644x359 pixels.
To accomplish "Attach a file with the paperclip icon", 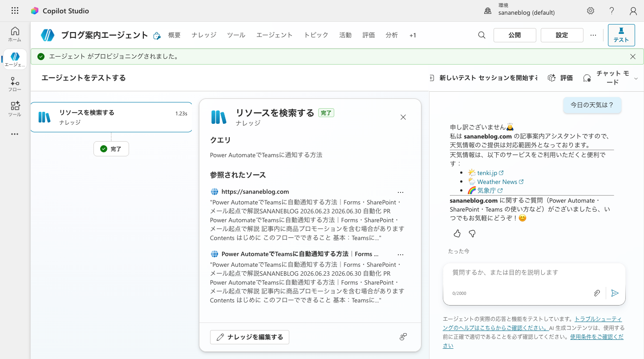I will tap(597, 293).
